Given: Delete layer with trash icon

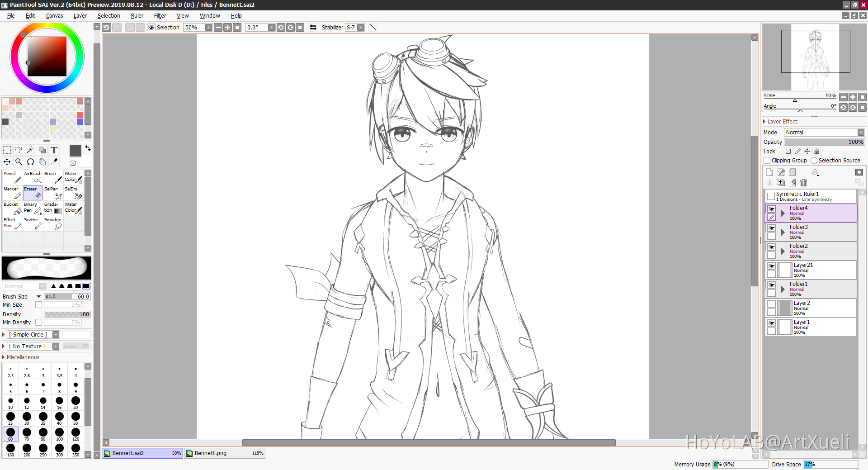Looking at the screenshot, I should [803, 182].
